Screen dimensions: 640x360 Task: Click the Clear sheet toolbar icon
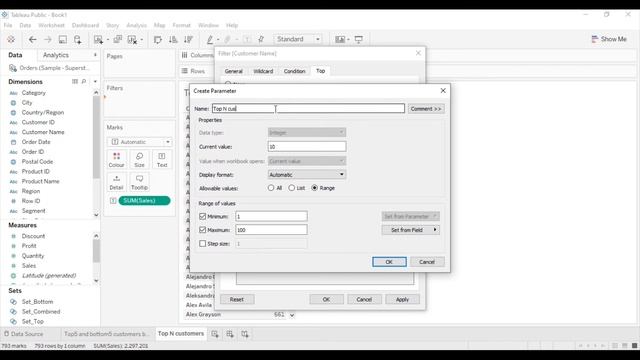[132, 39]
